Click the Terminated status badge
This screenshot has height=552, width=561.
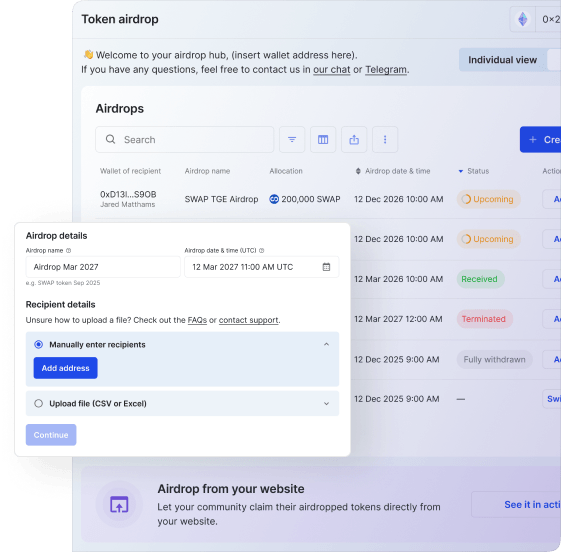coord(484,319)
